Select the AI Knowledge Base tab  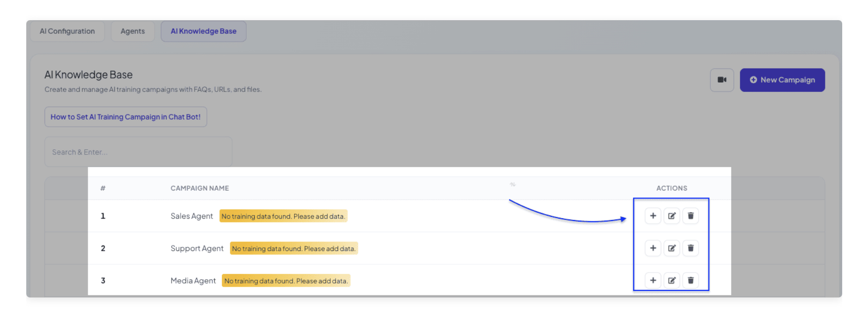tap(204, 31)
